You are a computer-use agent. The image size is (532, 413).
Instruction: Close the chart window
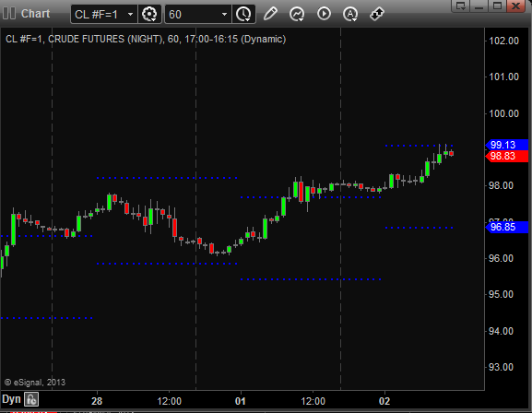pyautogui.click(x=516, y=6)
